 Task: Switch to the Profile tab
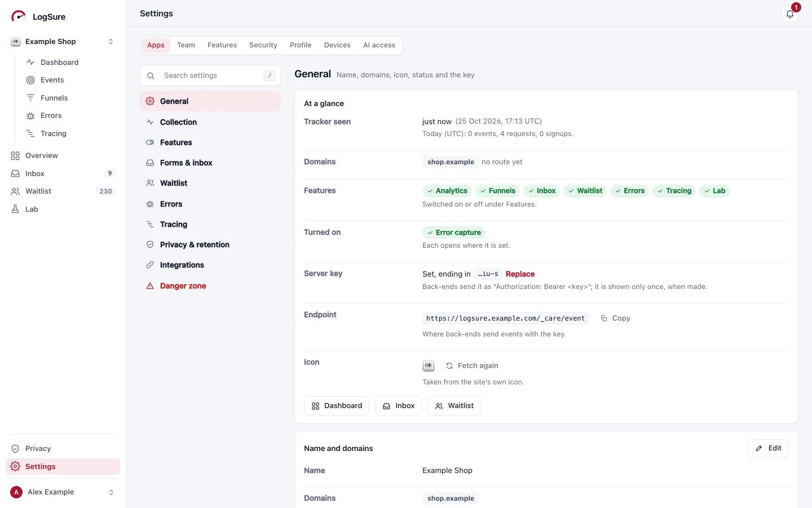[x=301, y=45]
